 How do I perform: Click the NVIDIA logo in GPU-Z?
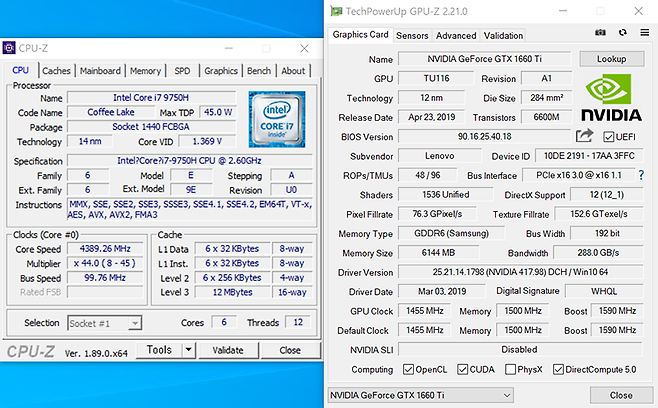pyautogui.click(x=611, y=98)
